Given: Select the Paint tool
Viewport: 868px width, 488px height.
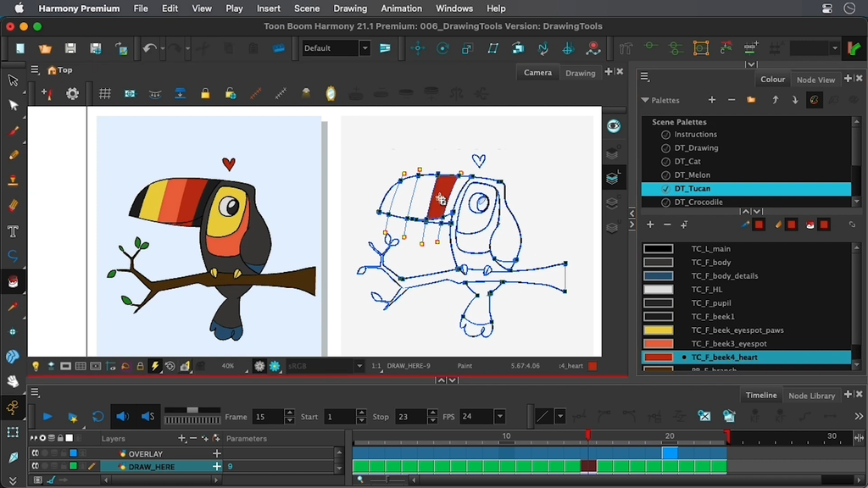Looking at the screenshot, I should pyautogui.click(x=13, y=281).
